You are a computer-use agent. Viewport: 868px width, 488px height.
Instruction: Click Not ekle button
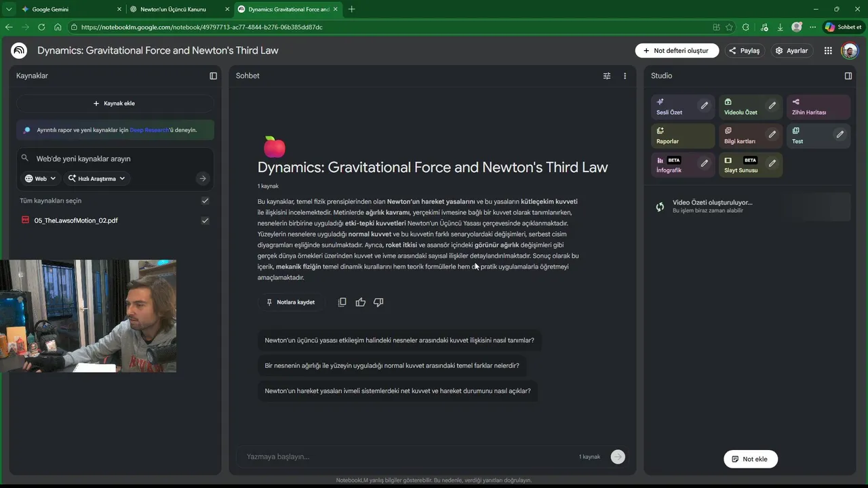pyautogui.click(x=750, y=459)
